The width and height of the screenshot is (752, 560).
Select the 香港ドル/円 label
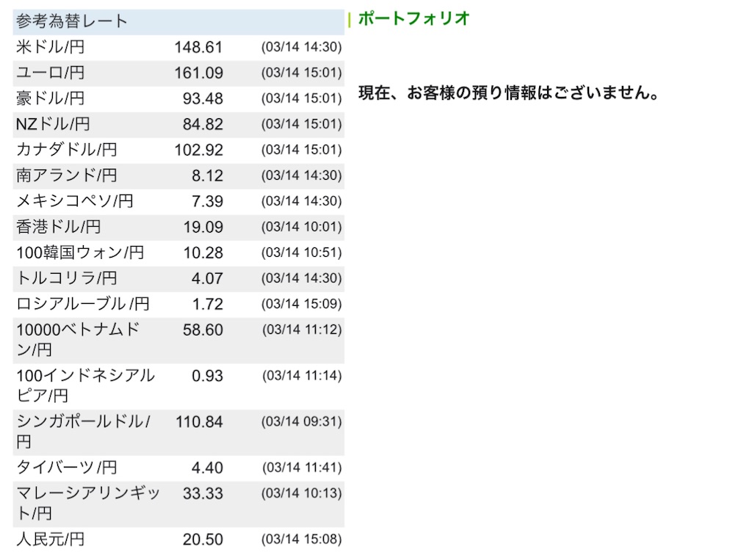point(59,227)
